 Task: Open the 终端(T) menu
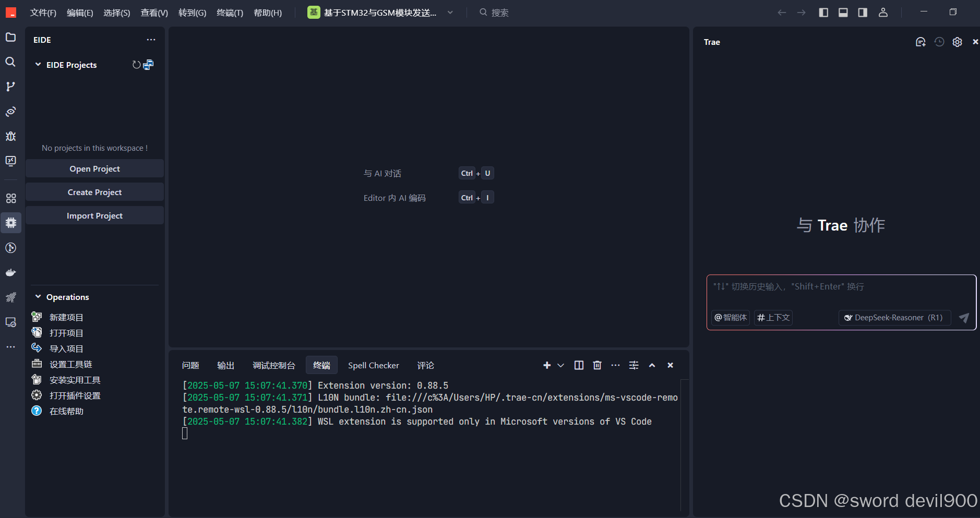[x=230, y=13]
